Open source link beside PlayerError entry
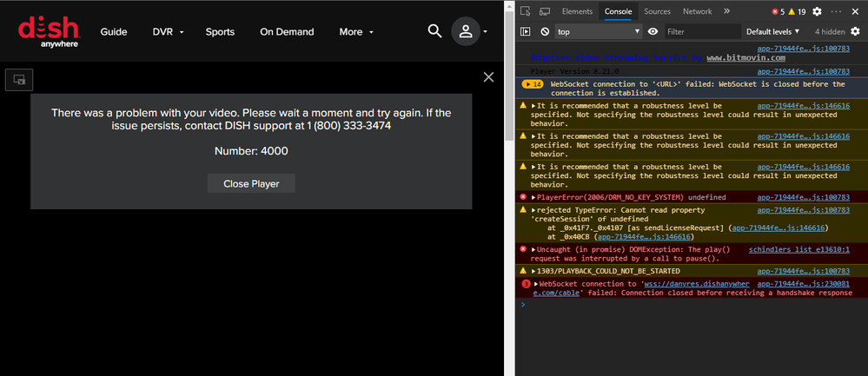Viewport: 868px width, 376px height. tap(803, 197)
